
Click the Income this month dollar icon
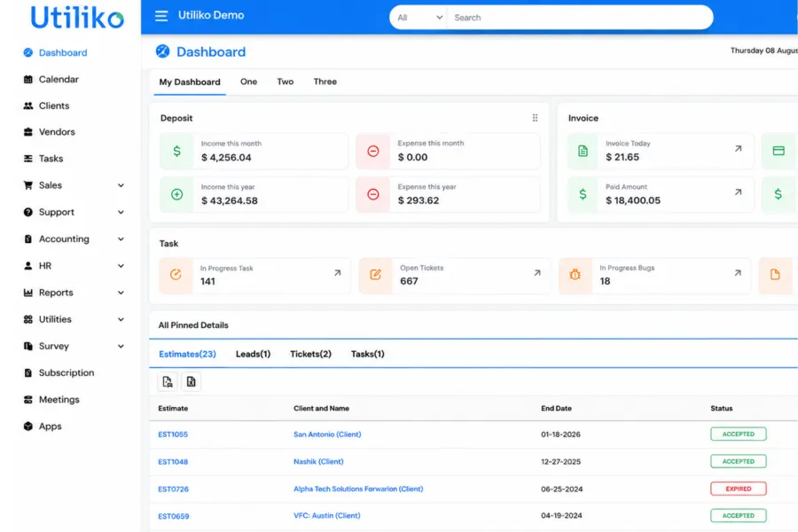176,151
